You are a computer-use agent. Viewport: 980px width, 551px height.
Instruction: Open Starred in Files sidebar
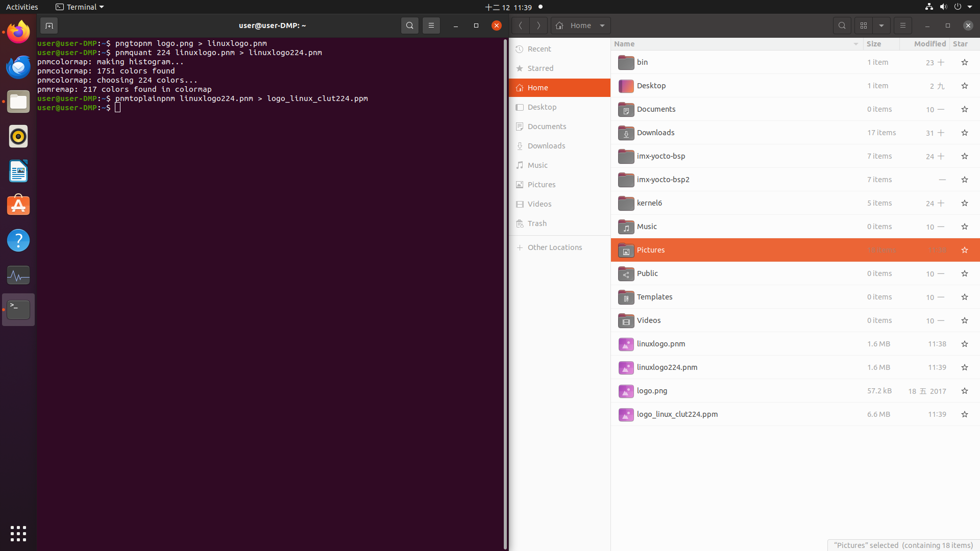(559, 68)
